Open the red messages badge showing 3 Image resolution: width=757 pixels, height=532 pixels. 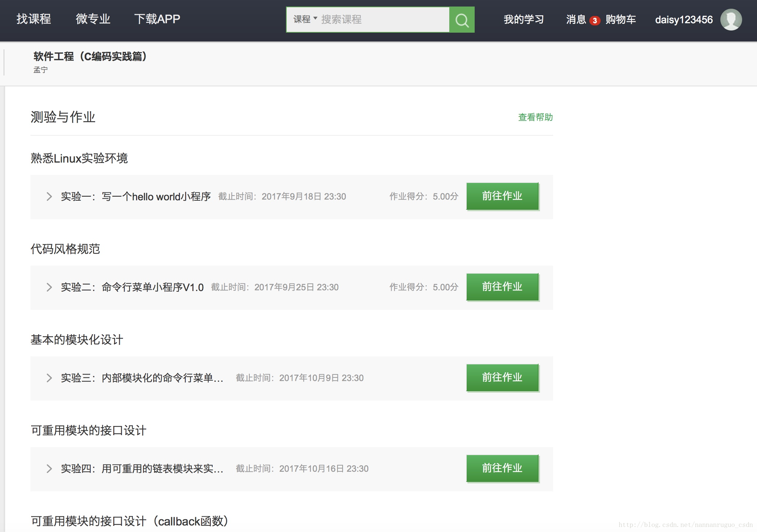[594, 21]
